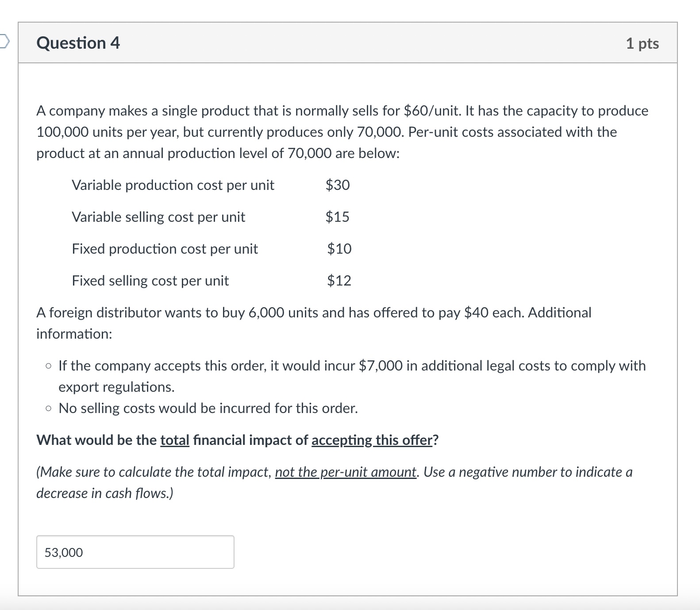
Task: Click the Variable production cost per unit label
Action: (x=173, y=185)
